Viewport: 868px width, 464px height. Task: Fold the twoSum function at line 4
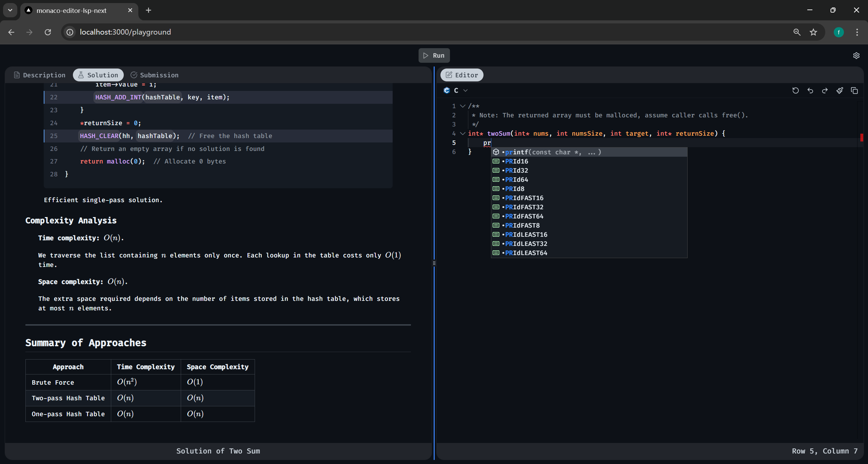point(462,134)
